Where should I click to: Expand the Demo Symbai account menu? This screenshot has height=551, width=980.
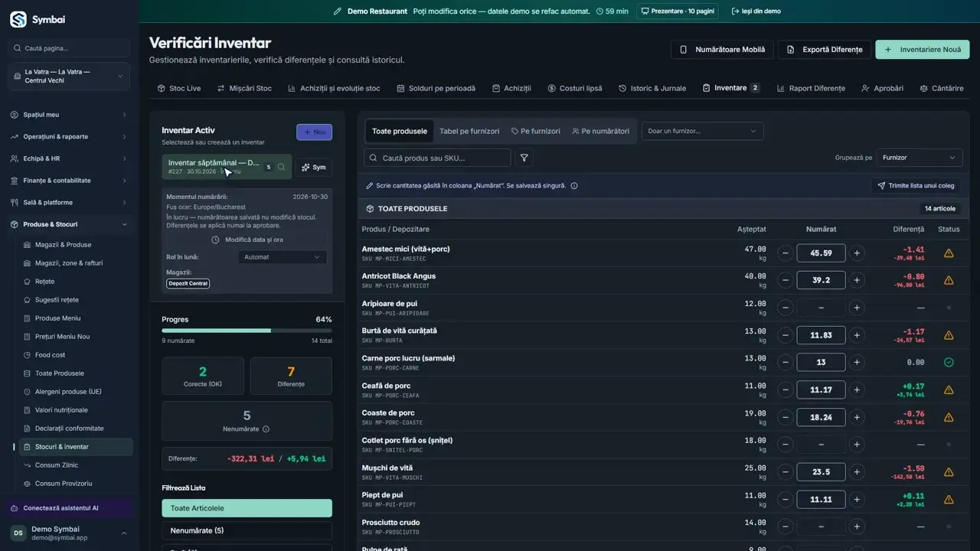(70, 533)
